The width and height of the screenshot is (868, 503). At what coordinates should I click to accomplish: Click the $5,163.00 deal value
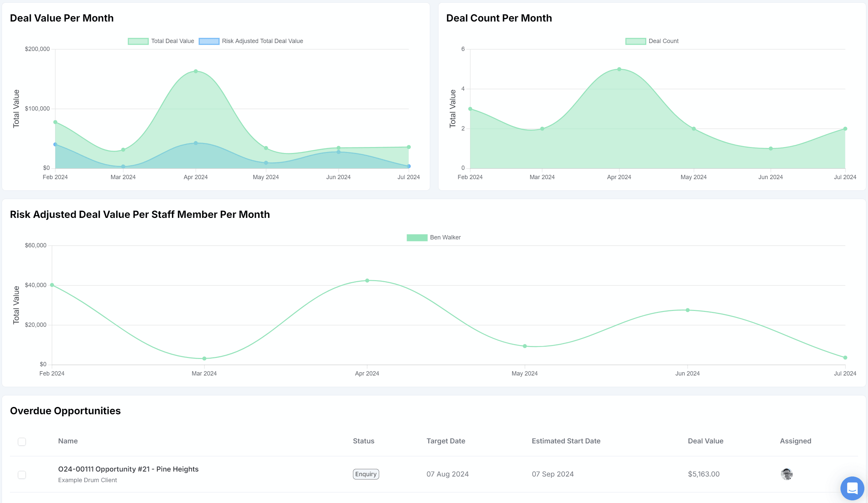[703, 474]
